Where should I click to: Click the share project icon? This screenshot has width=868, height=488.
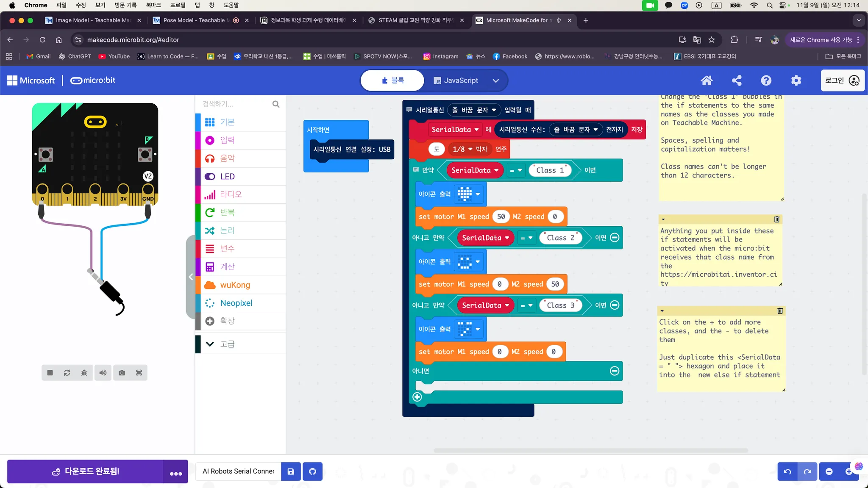point(737,80)
